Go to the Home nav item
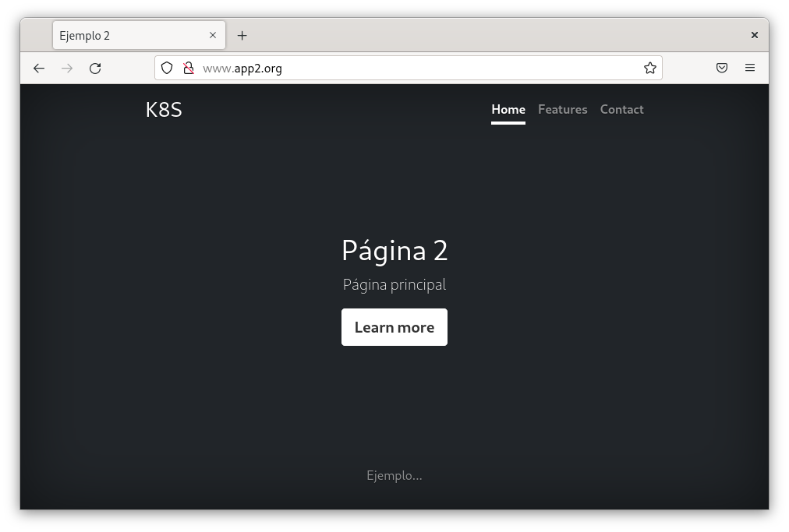 pyautogui.click(x=508, y=110)
